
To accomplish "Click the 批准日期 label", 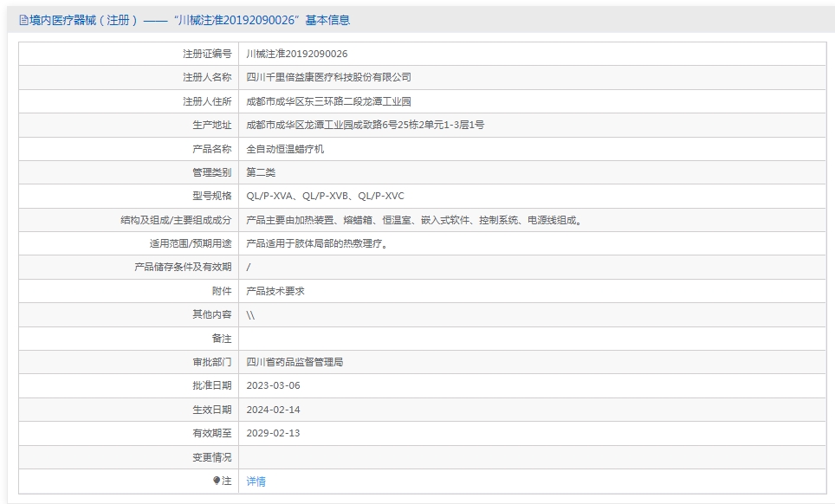I will (212, 385).
